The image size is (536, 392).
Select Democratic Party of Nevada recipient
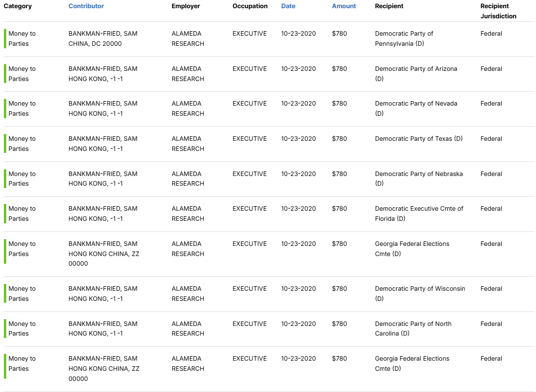pyautogui.click(x=415, y=108)
